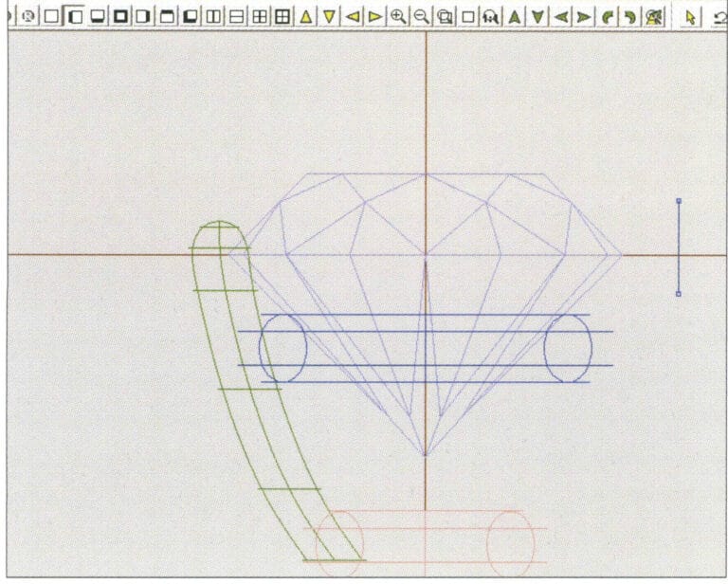Rotate view left with the green left arrow
The height and width of the screenshot is (584, 728).
pyautogui.click(x=561, y=17)
